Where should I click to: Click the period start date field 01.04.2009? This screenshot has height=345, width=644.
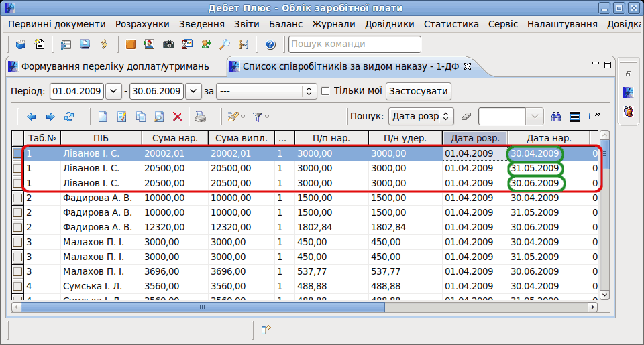coord(76,91)
